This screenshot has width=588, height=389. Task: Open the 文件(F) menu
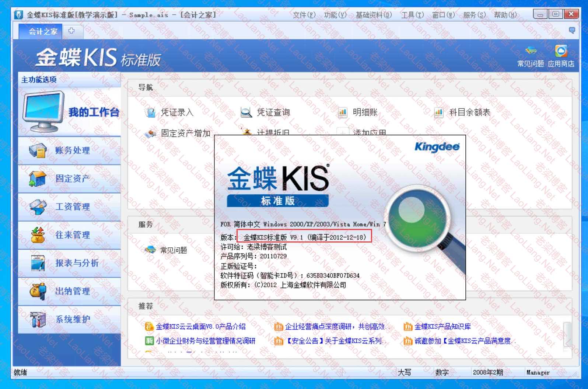pos(304,15)
